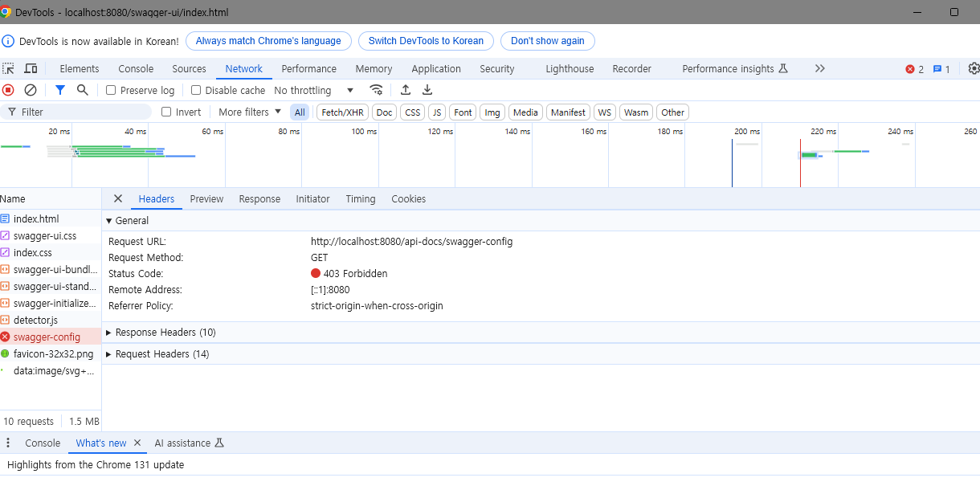Clear the network log

(x=30, y=90)
